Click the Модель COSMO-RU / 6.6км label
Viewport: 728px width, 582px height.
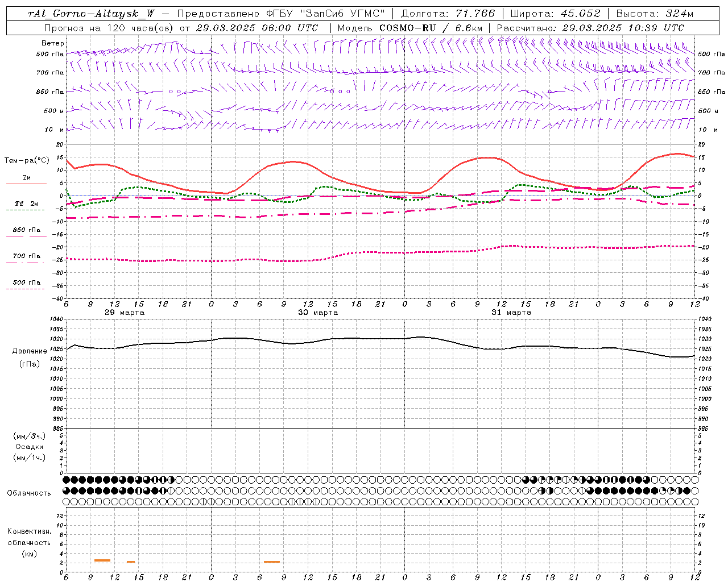click(410, 28)
